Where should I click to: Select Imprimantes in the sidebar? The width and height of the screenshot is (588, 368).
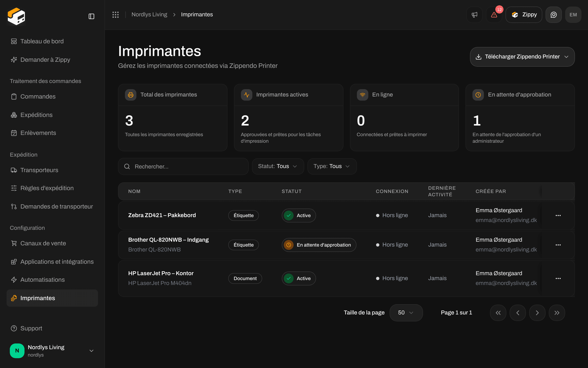(52, 298)
